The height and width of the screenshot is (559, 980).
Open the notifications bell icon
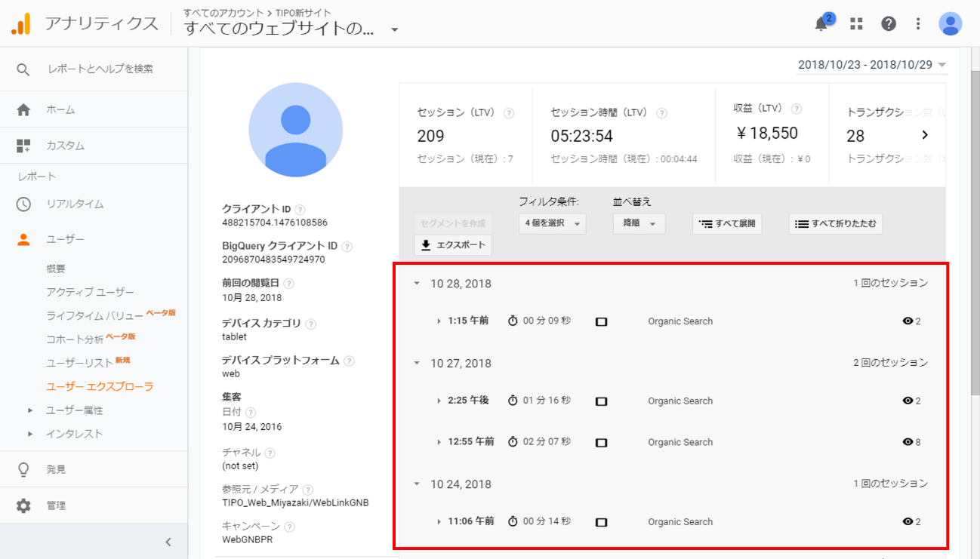(821, 23)
